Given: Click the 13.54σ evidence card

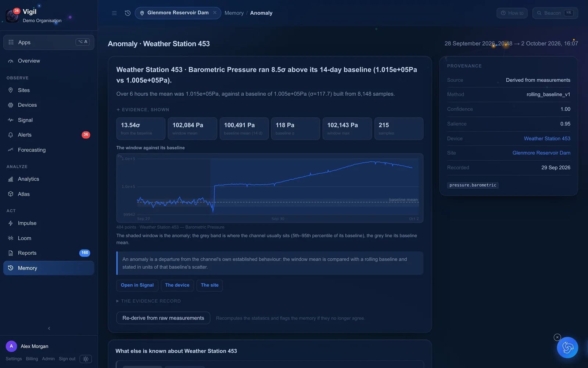Looking at the screenshot, I should [141, 128].
